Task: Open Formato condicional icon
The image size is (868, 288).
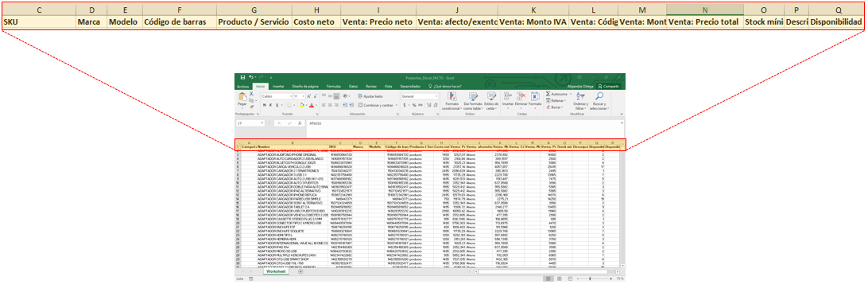Action: (x=451, y=96)
